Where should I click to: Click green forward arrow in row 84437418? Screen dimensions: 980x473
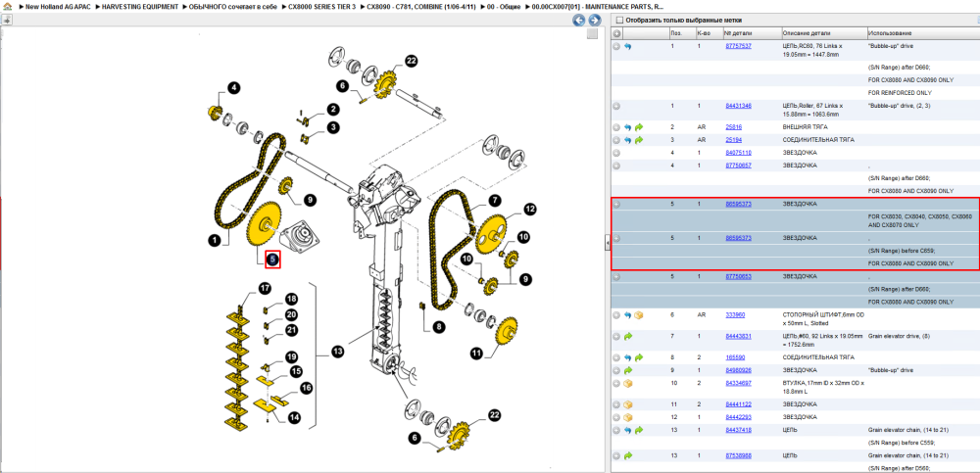(x=639, y=430)
